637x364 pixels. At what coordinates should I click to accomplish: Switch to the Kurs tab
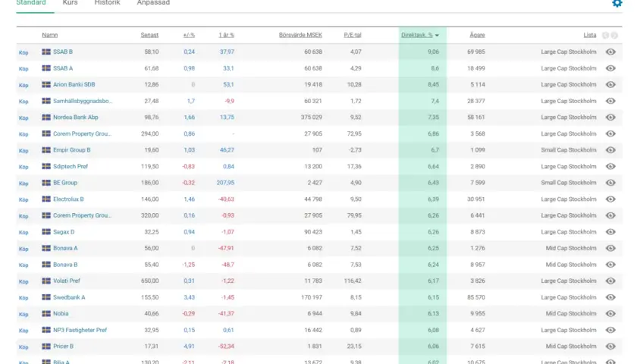[70, 3]
